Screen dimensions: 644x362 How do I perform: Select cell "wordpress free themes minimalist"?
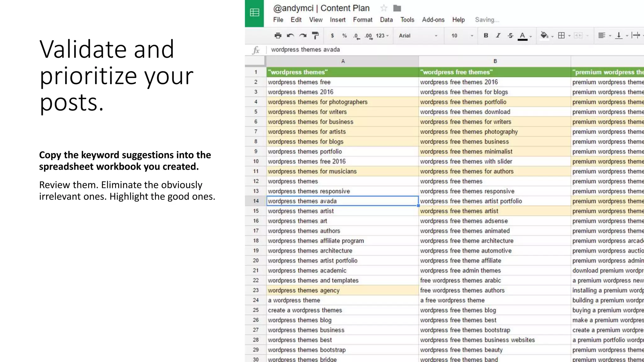(x=495, y=151)
